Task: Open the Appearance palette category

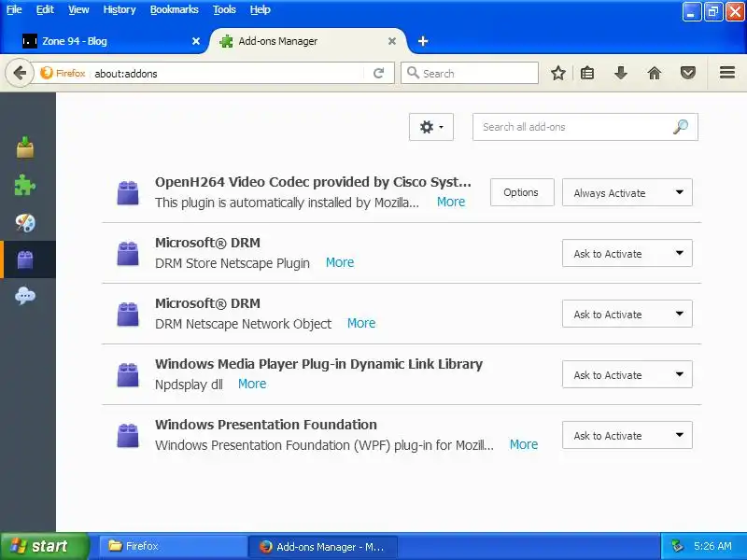Action: (x=25, y=222)
